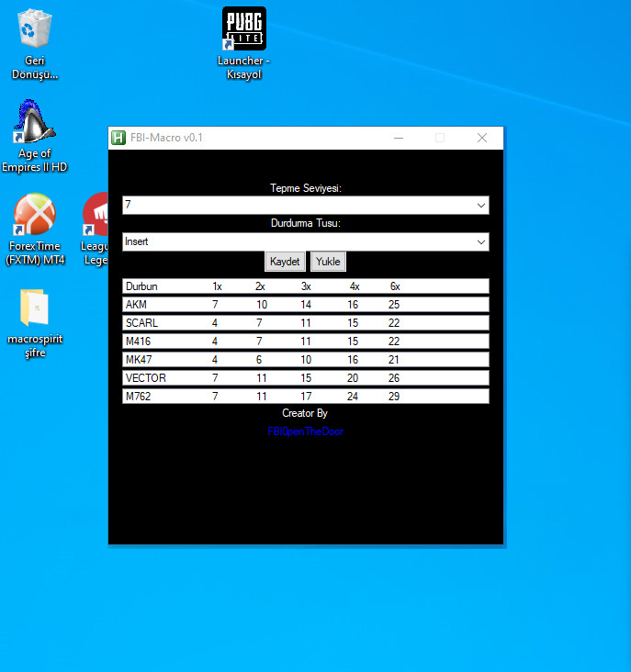Click the Tepme Seviyesi label

click(306, 188)
